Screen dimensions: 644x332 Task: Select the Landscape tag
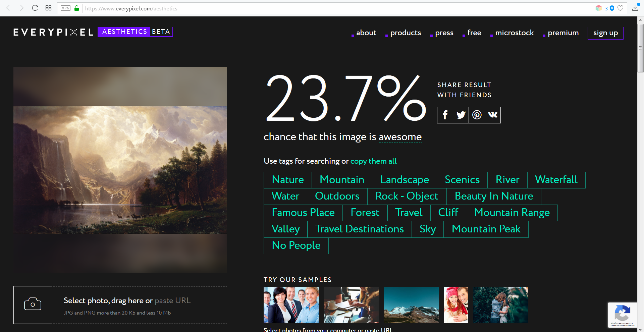405,180
